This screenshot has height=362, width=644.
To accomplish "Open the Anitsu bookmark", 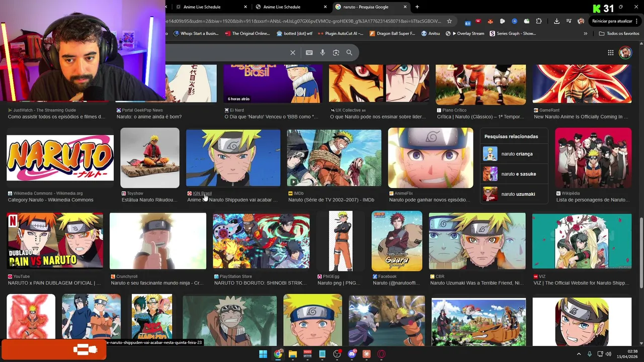I will coord(430,34).
